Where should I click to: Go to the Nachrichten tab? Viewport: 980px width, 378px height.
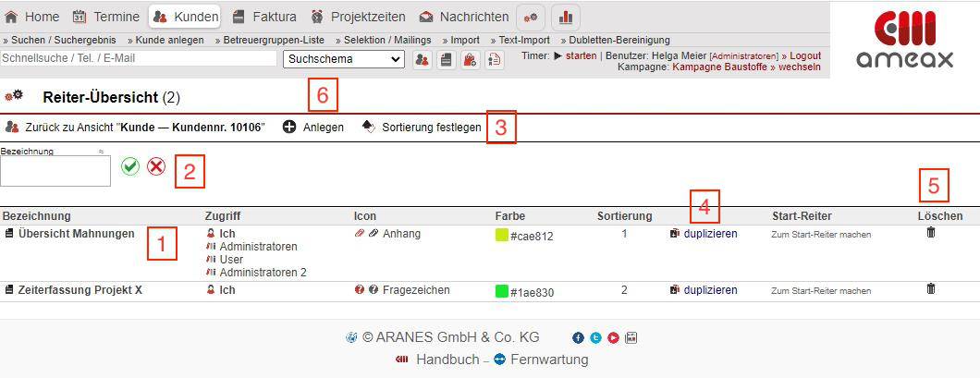[464, 17]
